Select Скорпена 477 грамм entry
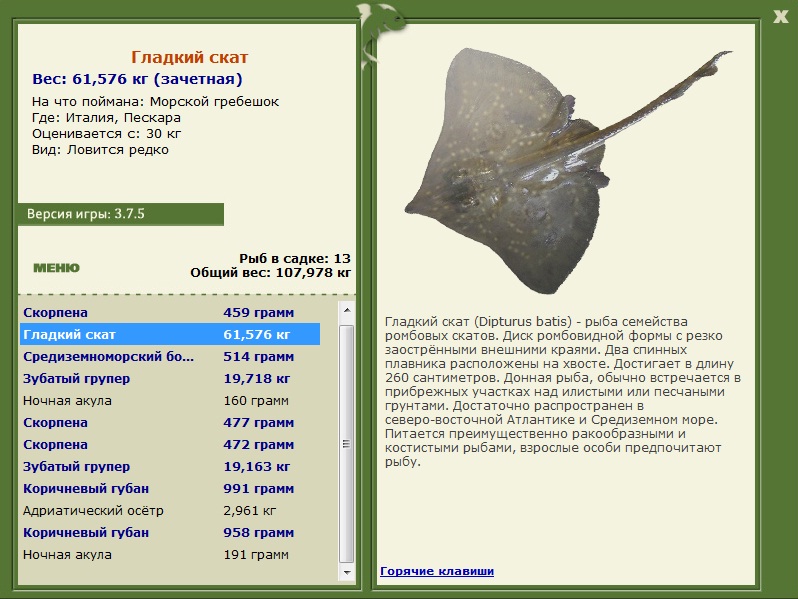Viewport: 798px width, 599px height. coord(170,422)
